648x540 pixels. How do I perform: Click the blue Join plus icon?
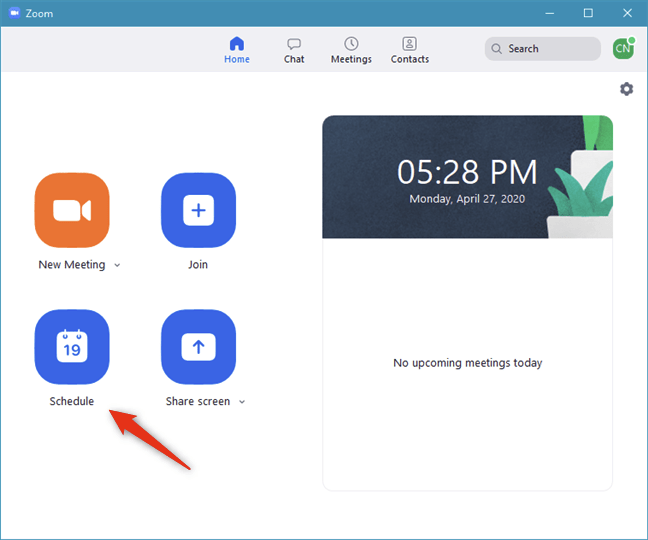tap(198, 210)
